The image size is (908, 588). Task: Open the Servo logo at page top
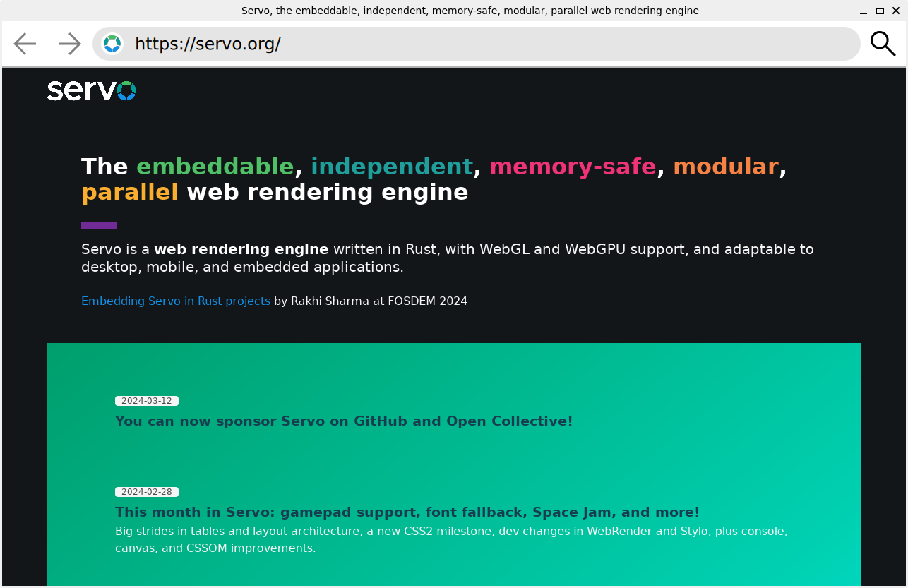pyautogui.click(x=92, y=90)
